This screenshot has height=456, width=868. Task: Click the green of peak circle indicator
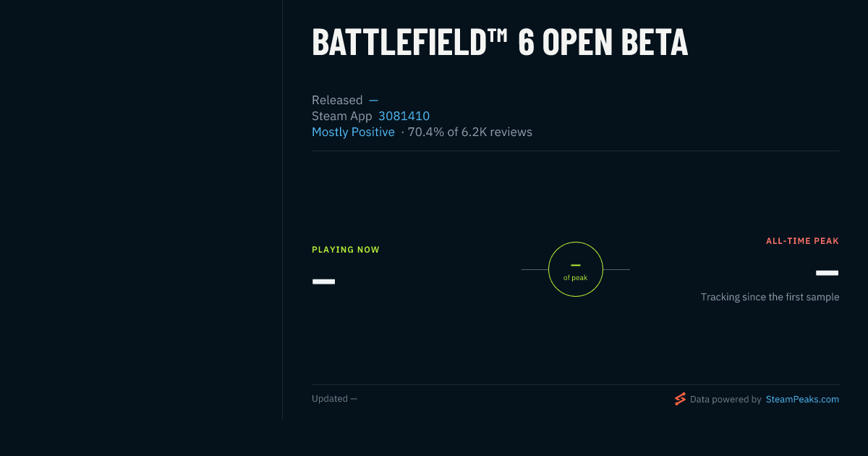pos(576,269)
